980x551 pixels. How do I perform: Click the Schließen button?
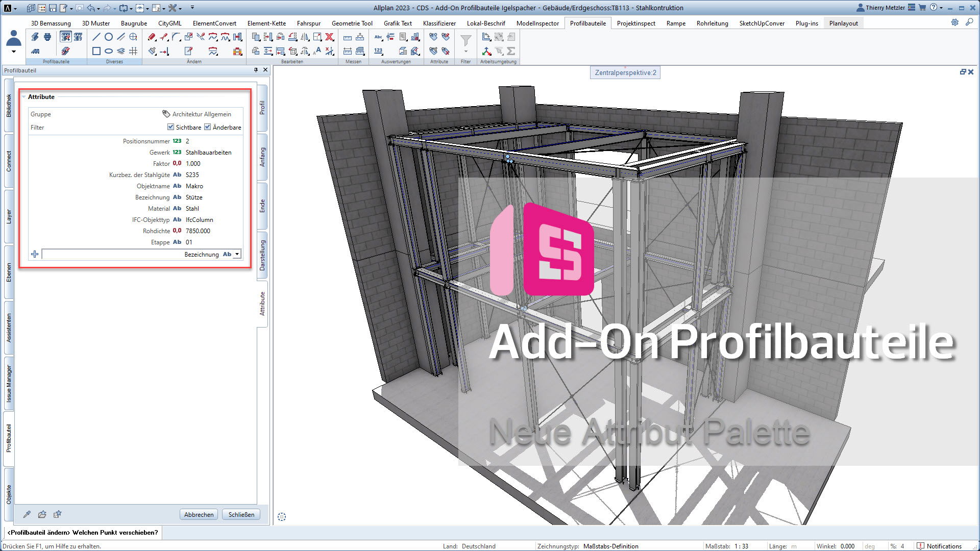tap(241, 515)
